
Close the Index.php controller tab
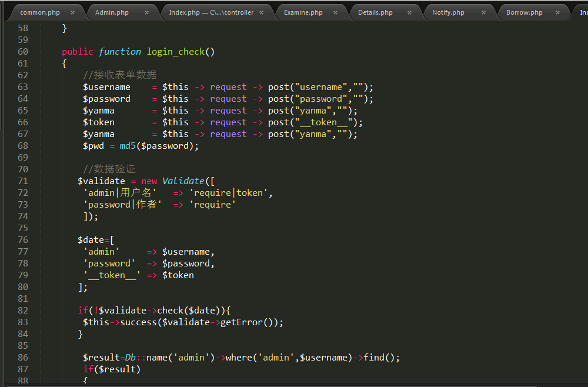(x=262, y=12)
